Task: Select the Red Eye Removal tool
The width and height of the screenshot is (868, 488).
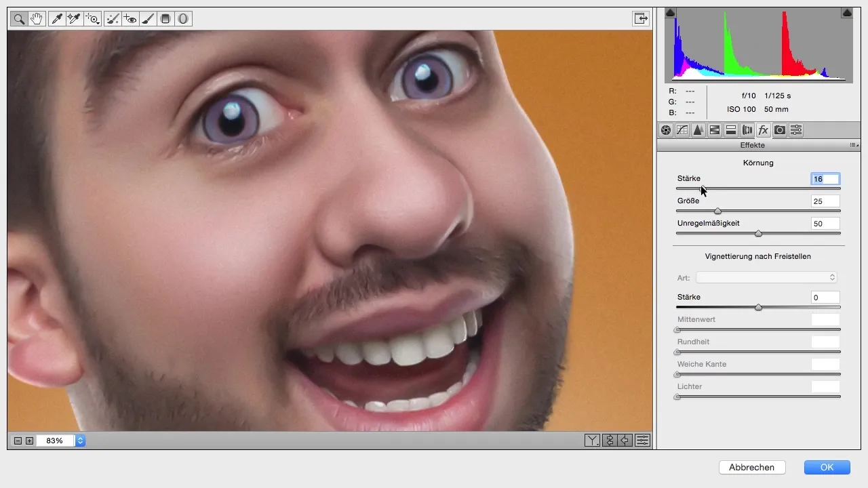Action: click(130, 19)
